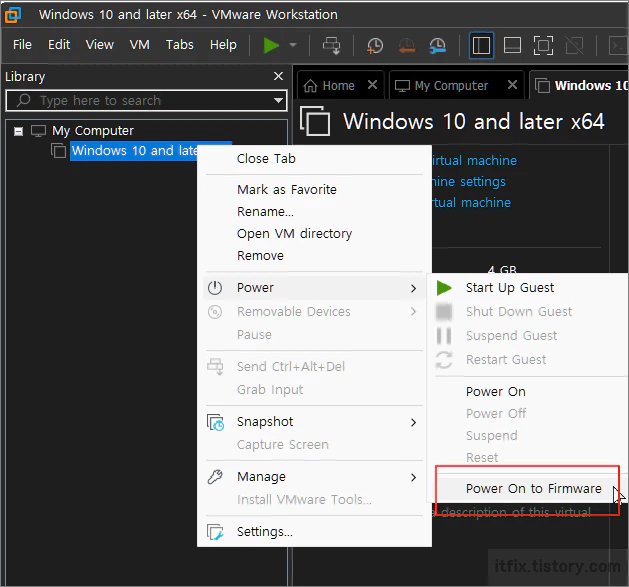Close the Home tab

372,85
